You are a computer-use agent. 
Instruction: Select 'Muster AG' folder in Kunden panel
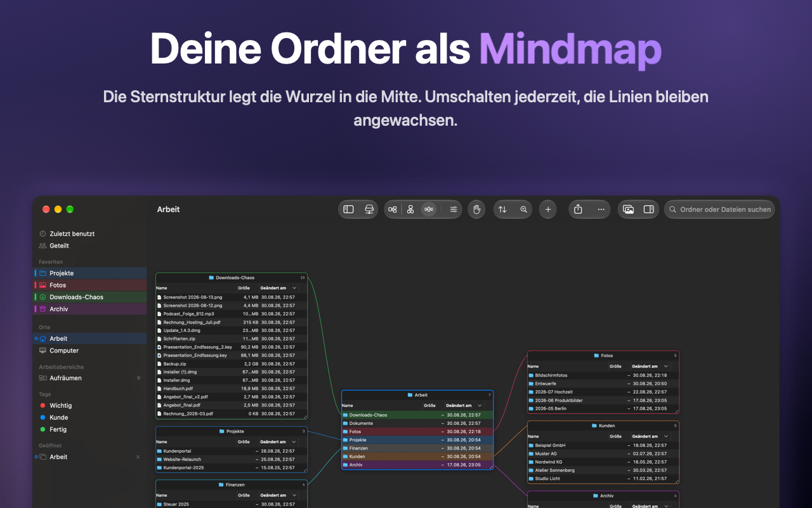coord(603,453)
